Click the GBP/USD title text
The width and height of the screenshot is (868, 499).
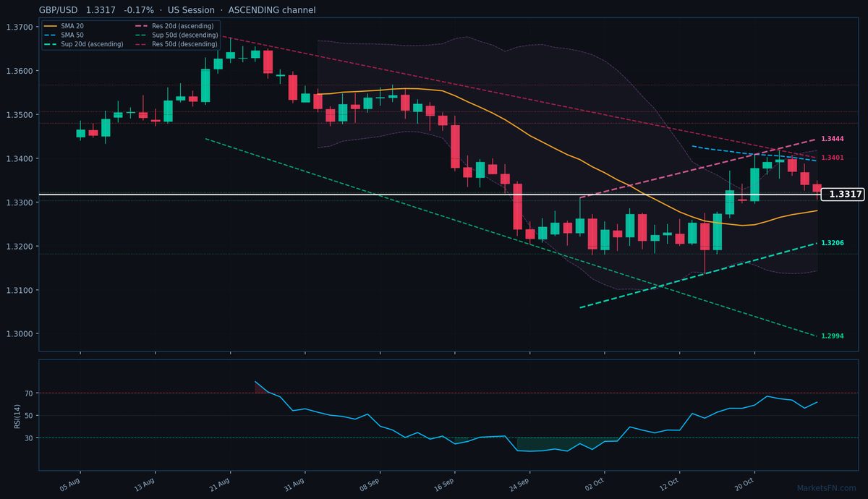tap(59, 10)
